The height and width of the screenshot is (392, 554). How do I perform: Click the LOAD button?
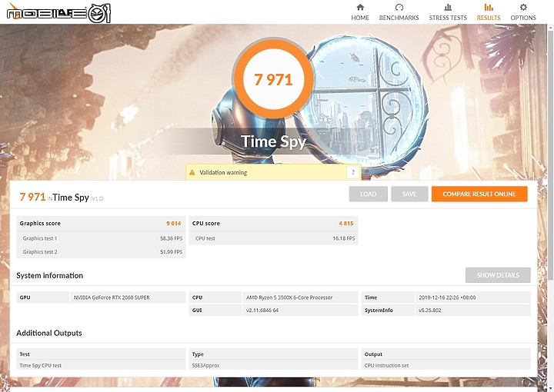pos(368,194)
